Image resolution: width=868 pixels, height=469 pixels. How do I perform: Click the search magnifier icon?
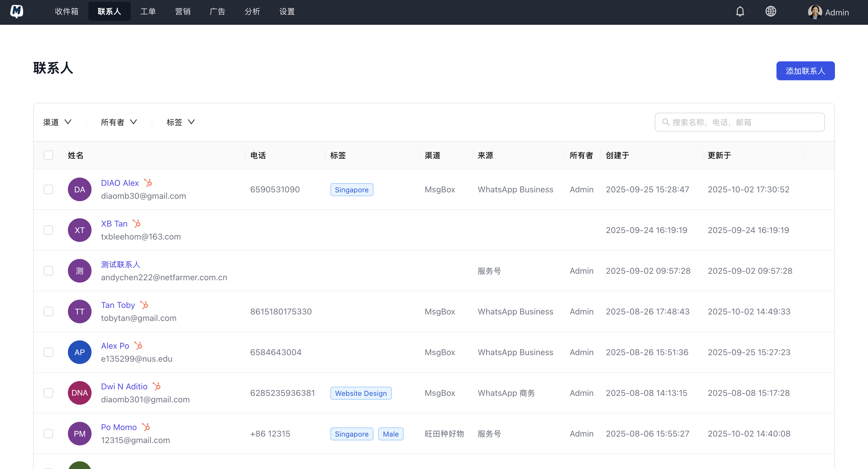(665, 122)
